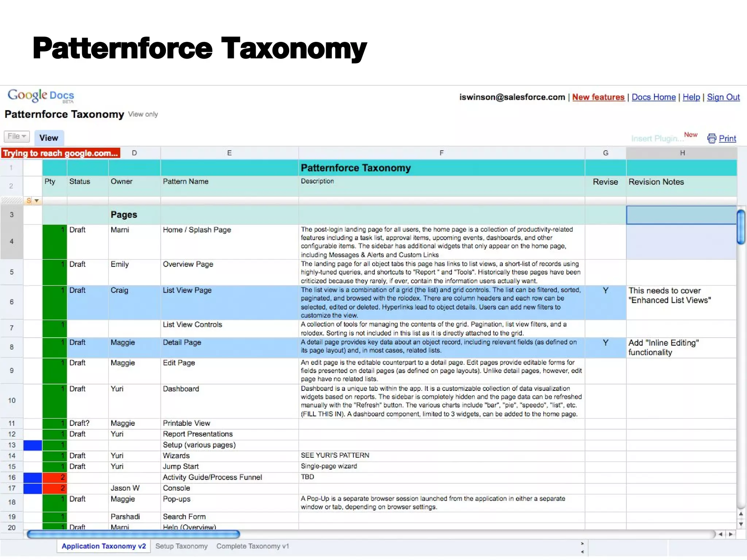This screenshot has width=747, height=560.
Task: Select the 'Dashboard' pattern name cell
Action: click(x=229, y=401)
